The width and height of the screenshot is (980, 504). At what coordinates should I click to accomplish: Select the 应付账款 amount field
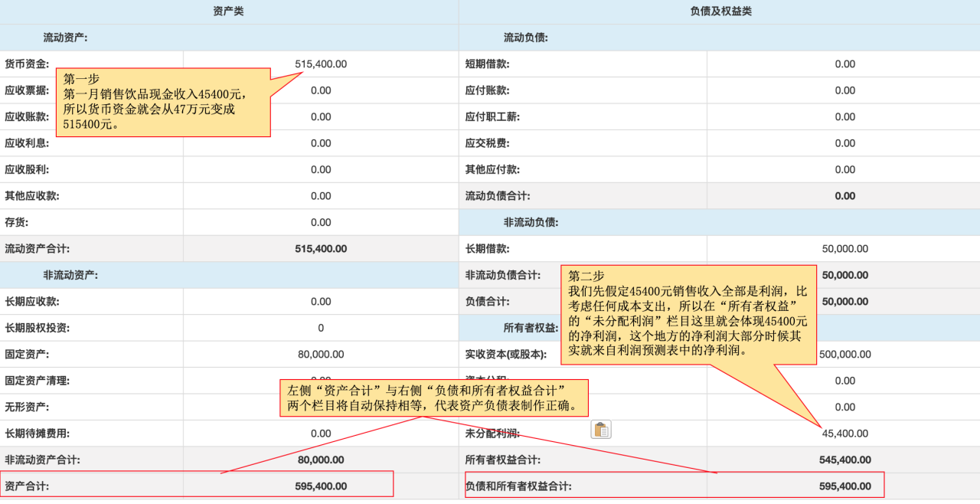[844, 90]
